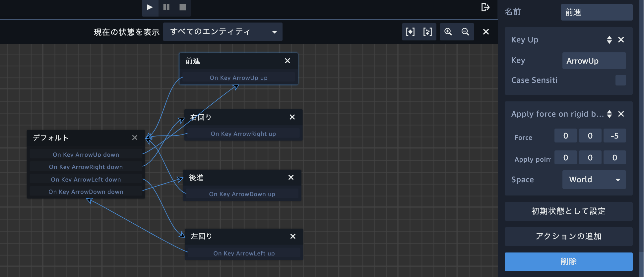
Task: Edit the Force Y value field
Action: (590, 136)
